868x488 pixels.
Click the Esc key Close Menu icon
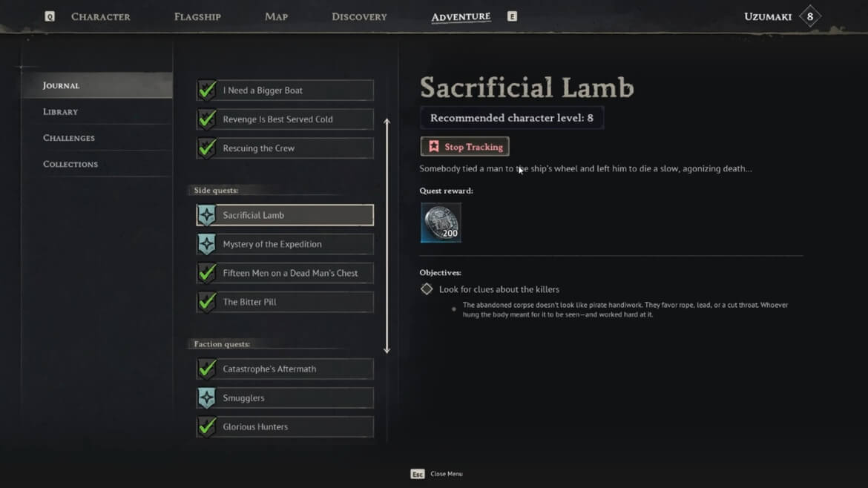tap(418, 474)
